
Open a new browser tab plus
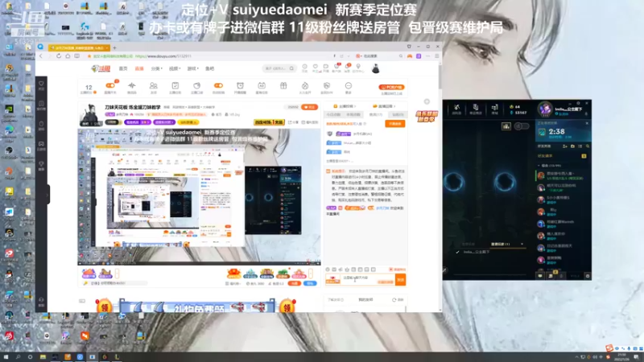(114, 47)
